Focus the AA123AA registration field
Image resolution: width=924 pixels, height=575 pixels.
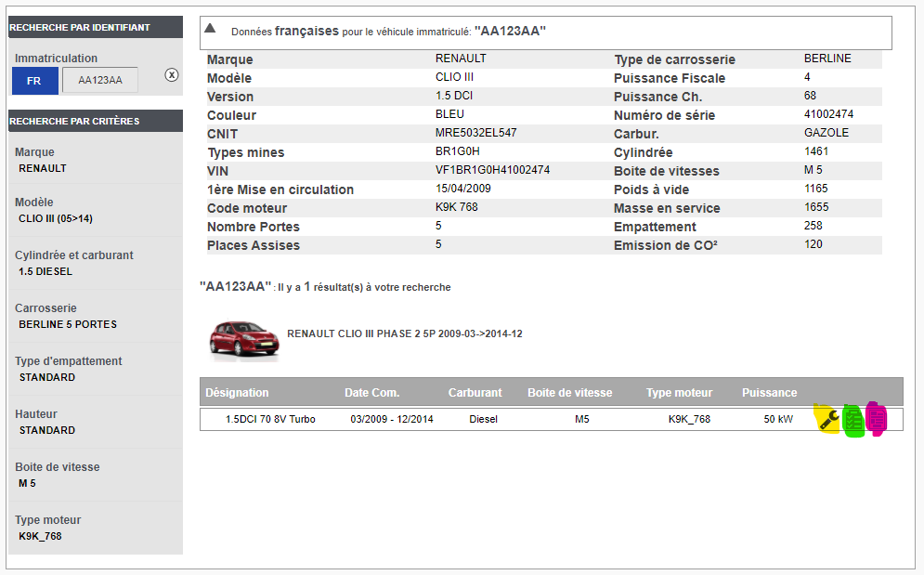(x=100, y=80)
